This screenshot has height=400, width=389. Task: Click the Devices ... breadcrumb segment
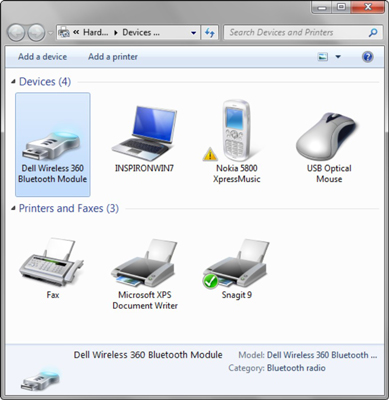point(141,32)
